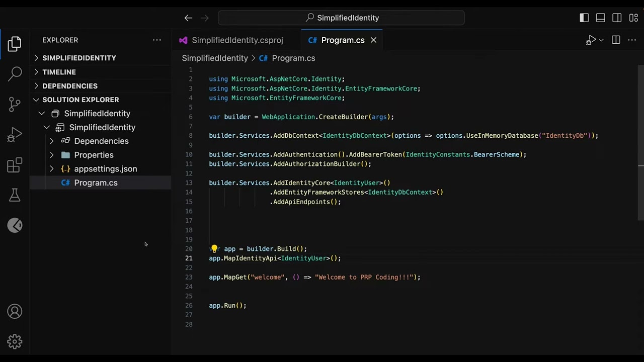The width and height of the screenshot is (644, 362).
Task: Open Explorer Views and More Actions ellipsis
Action: click(157, 40)
